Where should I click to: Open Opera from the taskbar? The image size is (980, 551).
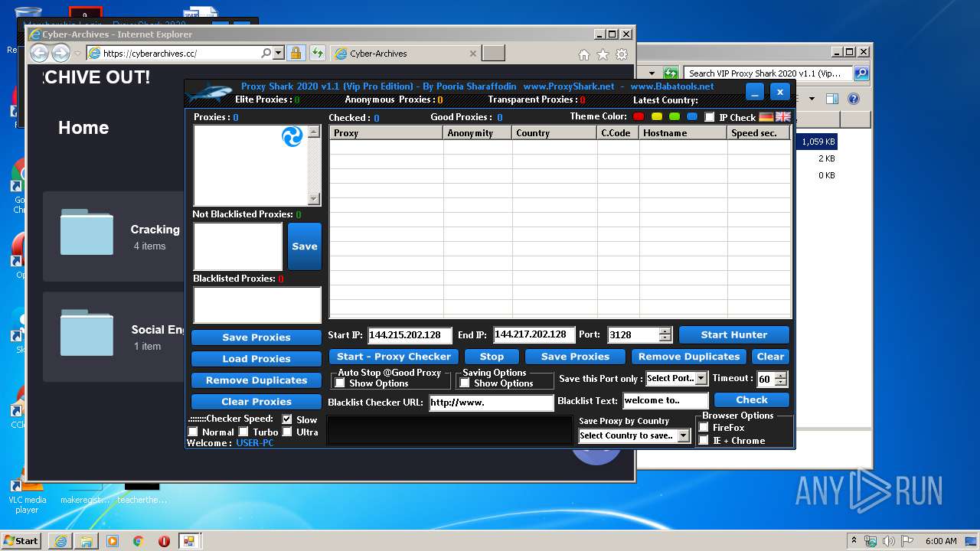pos(164,540)
